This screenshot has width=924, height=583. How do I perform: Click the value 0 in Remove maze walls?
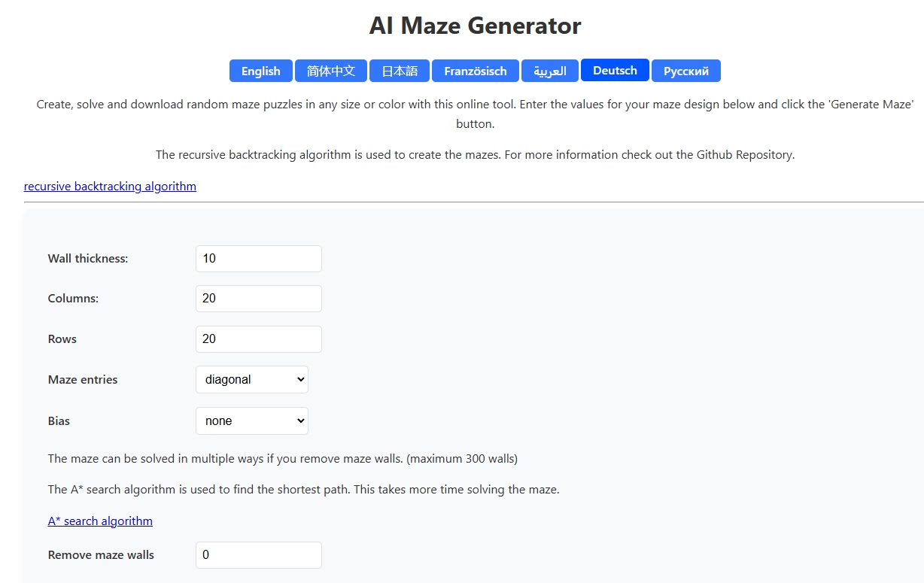click(258, 554)
